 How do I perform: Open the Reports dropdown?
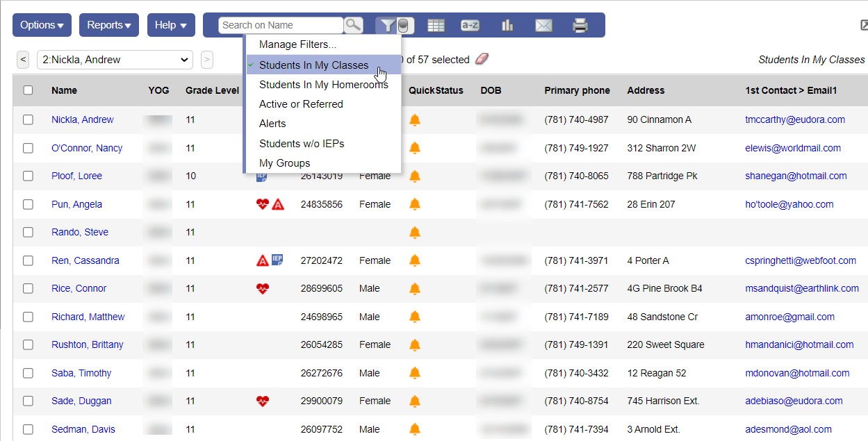[x=108, y=24]
